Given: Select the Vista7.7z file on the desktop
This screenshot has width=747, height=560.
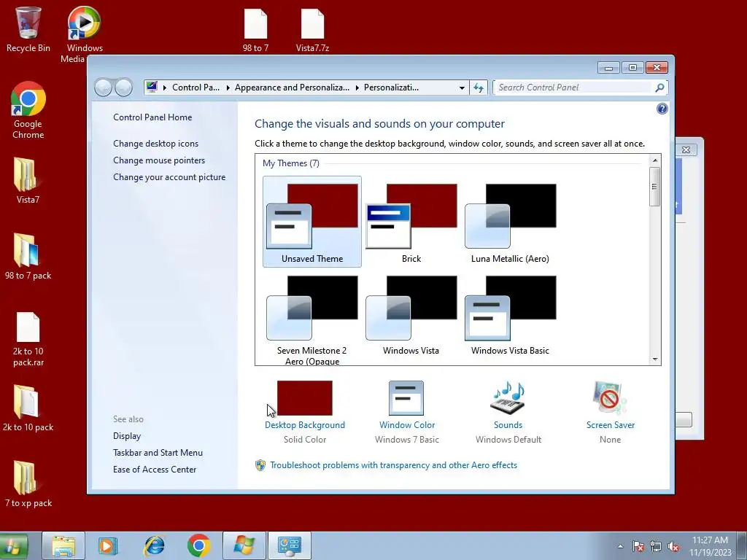Looking at the screenshot, I should tap(312, 30).
